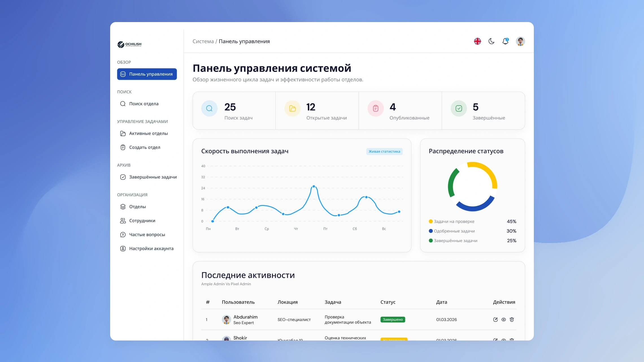Open the user profile avatar
The height and width of the screenshot is (362, 644).
point(520,41)
